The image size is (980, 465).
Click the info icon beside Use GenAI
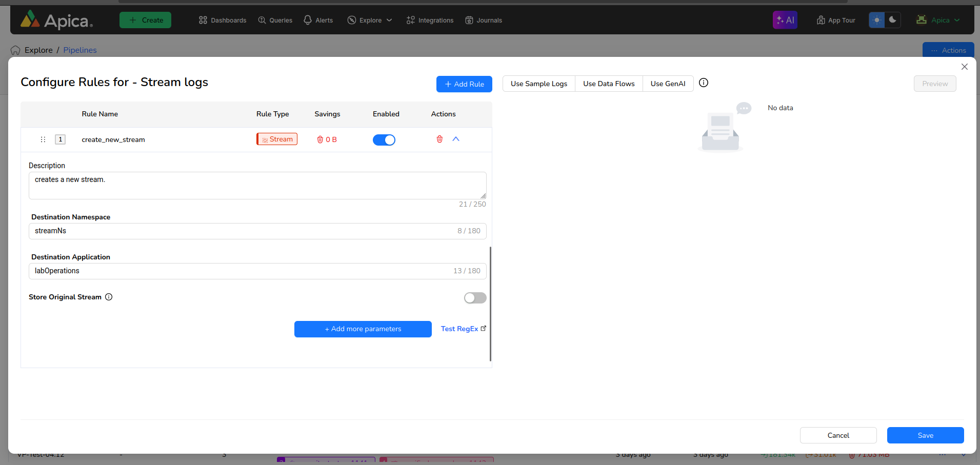[x=704, y=83]
